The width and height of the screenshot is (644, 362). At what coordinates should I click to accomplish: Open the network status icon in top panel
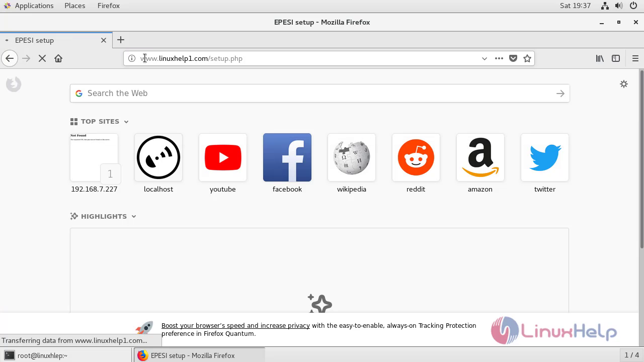tap(605, 6)
